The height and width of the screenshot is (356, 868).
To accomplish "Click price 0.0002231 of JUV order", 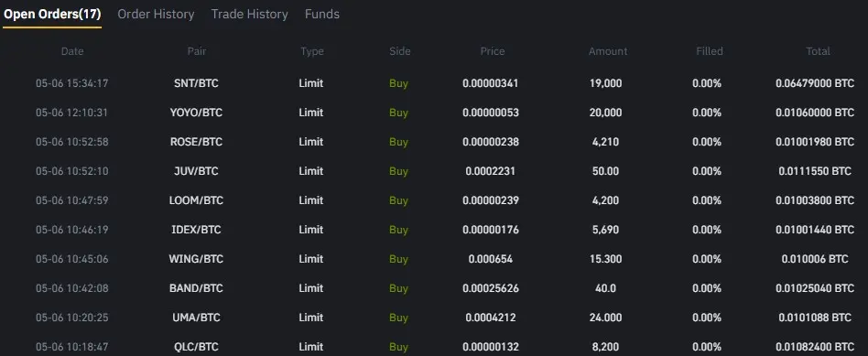I will (491, 172).
